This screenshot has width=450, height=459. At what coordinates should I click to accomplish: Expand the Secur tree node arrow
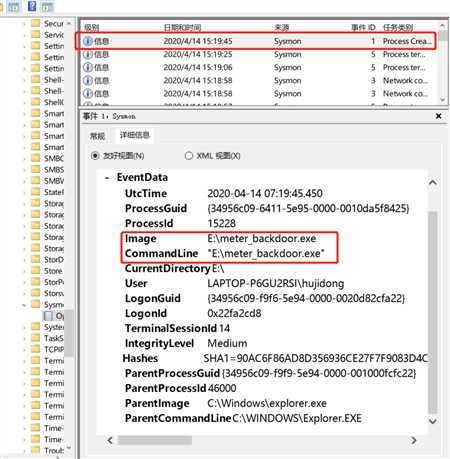[24, 24]
